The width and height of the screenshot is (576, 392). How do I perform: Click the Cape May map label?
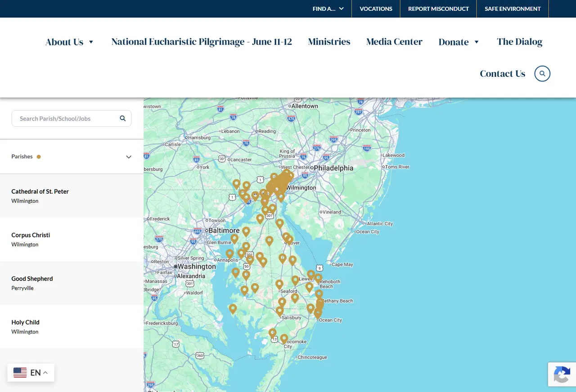342,264
